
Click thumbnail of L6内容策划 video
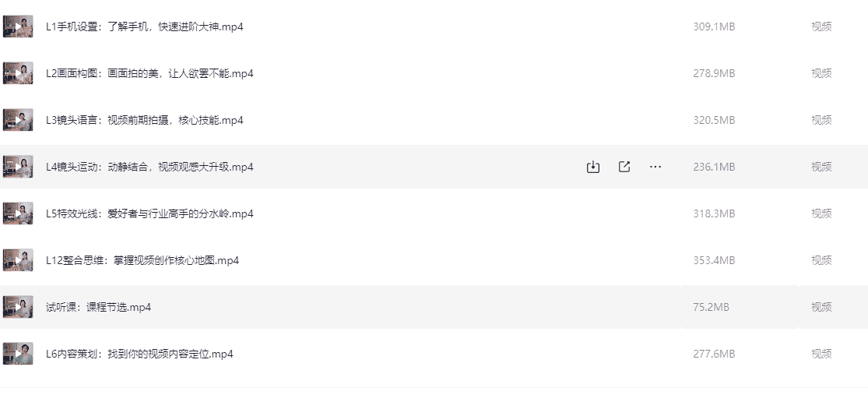click(x=18, y=354)
